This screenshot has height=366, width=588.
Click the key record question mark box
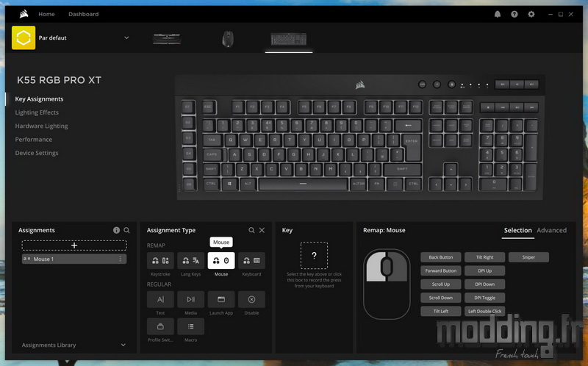coord(314,255)
